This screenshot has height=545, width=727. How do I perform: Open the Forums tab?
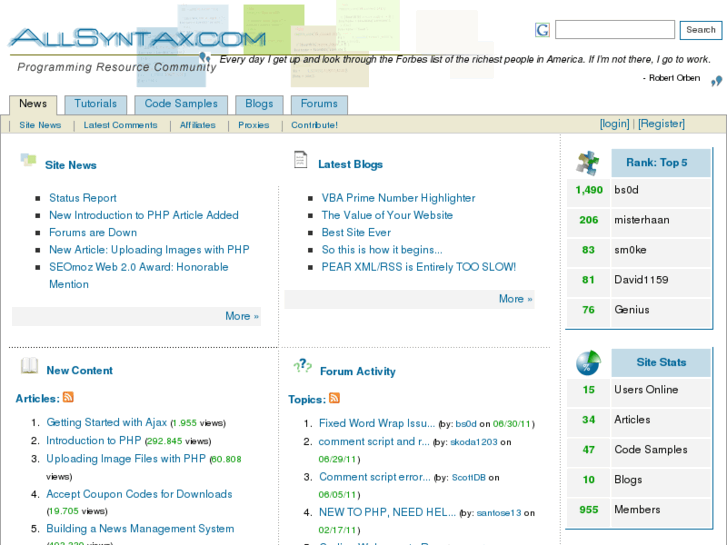(319, 104)
